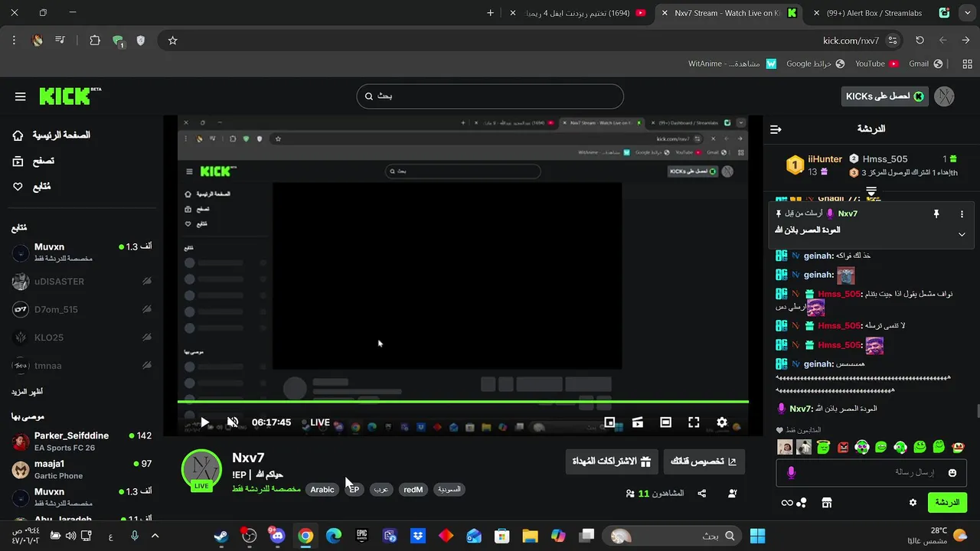
Task: Expand the gift leaderboard arrow
Action: tap(871, 191)
